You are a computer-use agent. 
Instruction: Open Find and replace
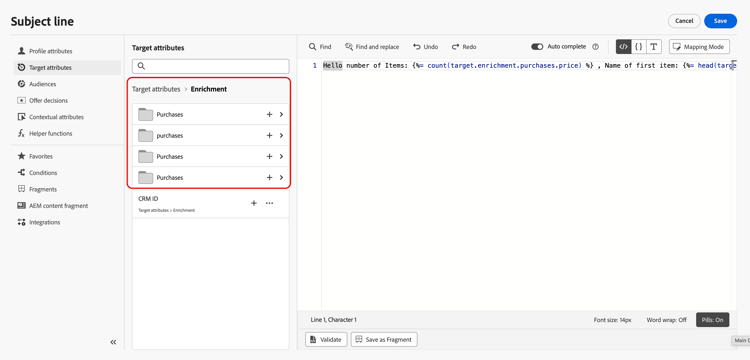click(x=372, y=47)
